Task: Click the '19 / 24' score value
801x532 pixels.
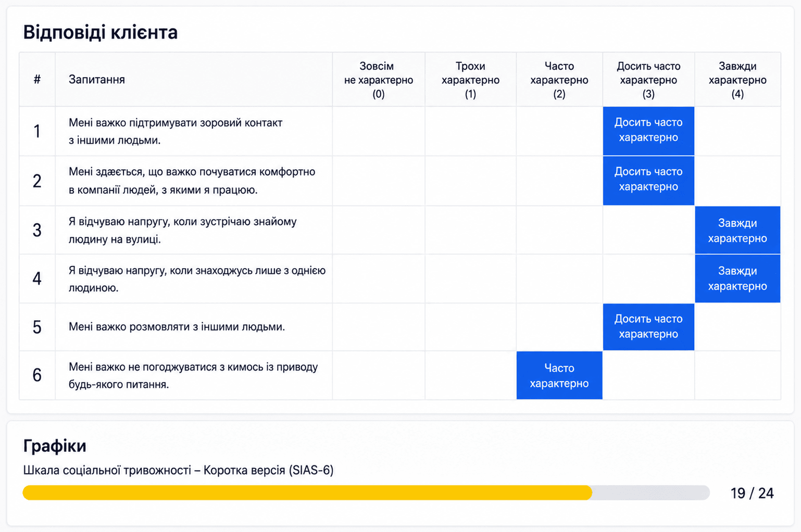Action: [752, 493]
